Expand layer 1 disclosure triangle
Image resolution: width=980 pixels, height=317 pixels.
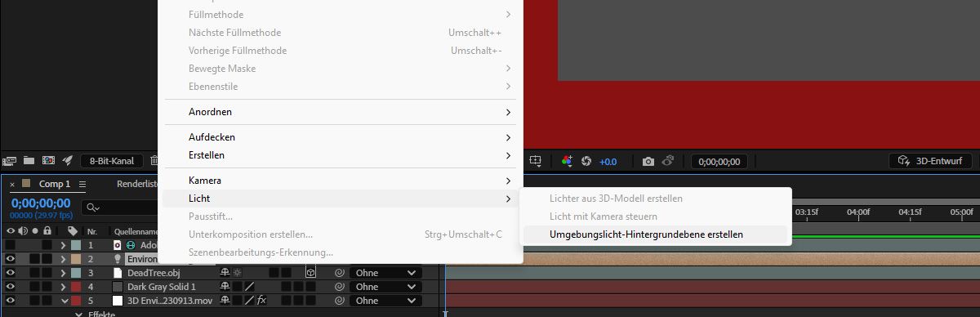pos(63,245)
